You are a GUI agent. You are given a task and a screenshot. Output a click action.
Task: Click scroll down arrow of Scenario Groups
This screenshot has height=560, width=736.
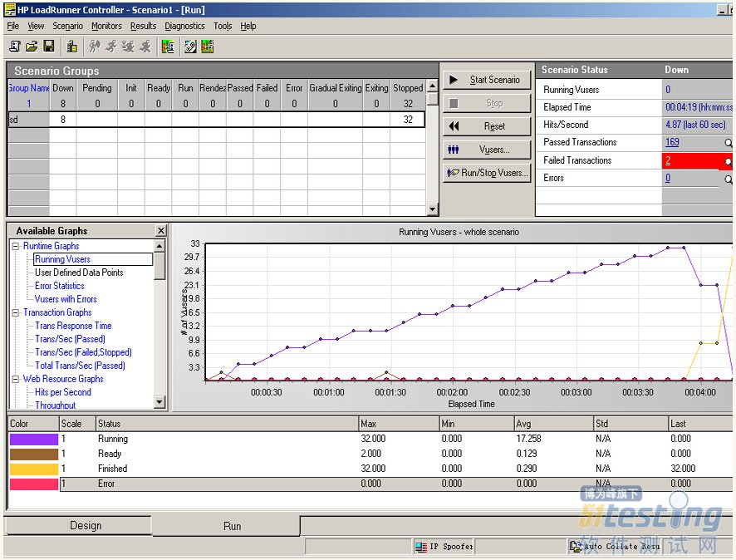tap(432, 209)
